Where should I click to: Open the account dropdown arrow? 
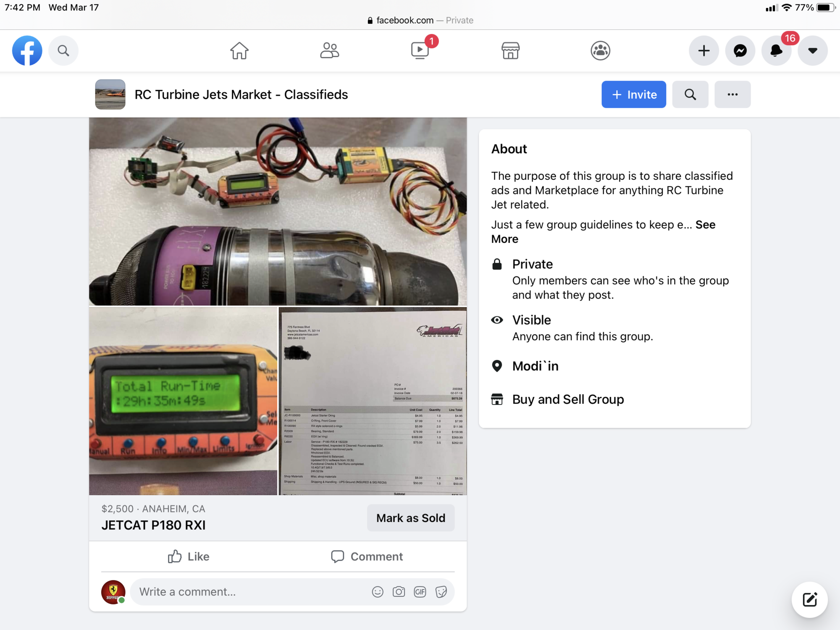(x=813, y=51)
